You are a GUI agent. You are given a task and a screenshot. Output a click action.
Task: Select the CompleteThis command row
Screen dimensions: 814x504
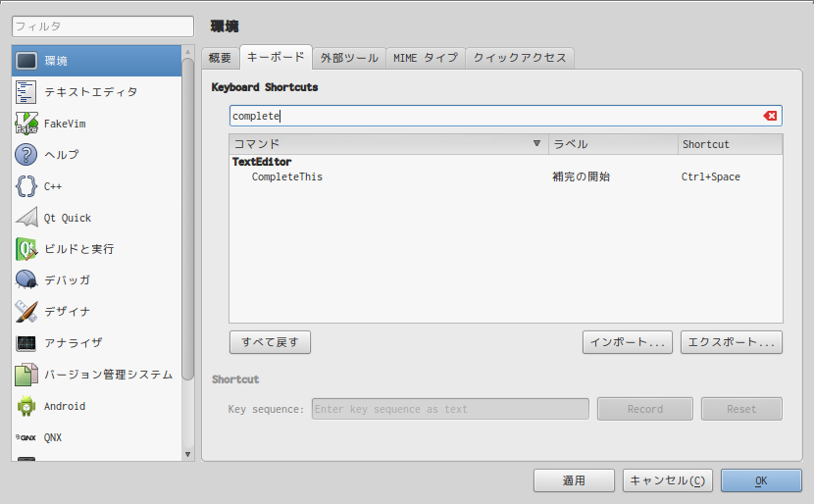point(287,177)
